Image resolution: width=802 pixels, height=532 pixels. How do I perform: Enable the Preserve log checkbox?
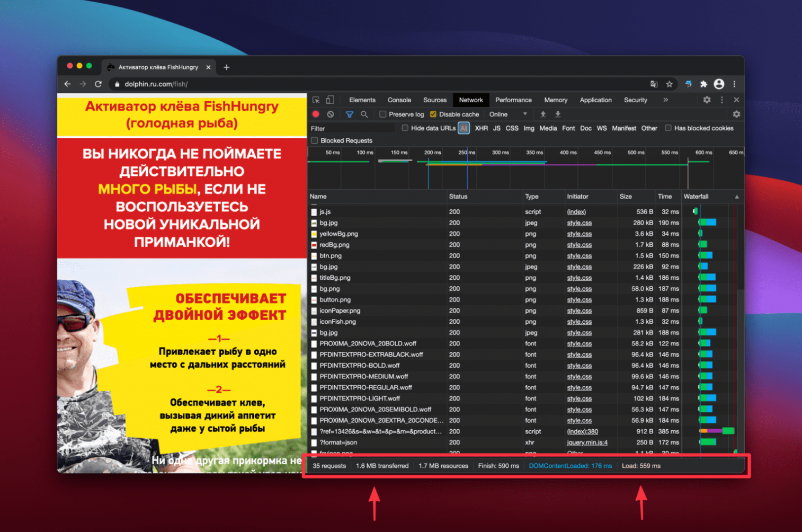(x=382, y=114)
